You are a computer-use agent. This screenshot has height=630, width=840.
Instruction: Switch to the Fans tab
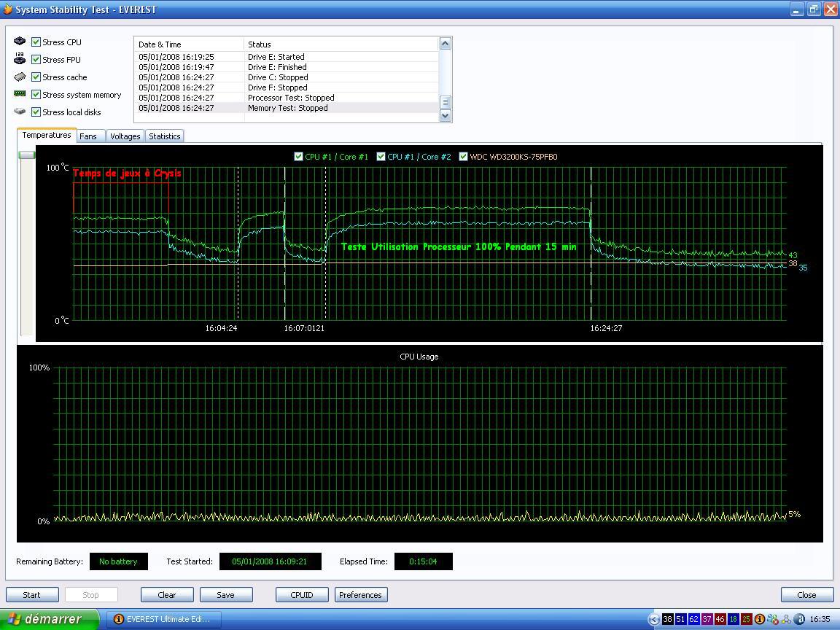pyautogui.click(x=88, y=136)
